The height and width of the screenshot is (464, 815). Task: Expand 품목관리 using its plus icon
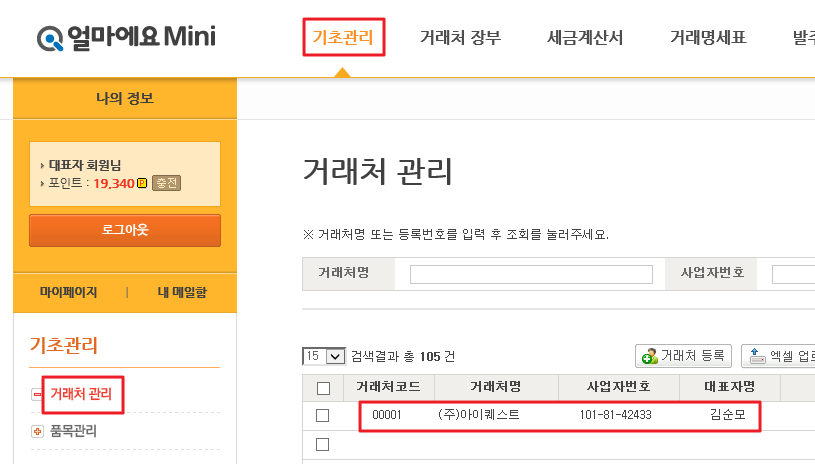[38, 431]
